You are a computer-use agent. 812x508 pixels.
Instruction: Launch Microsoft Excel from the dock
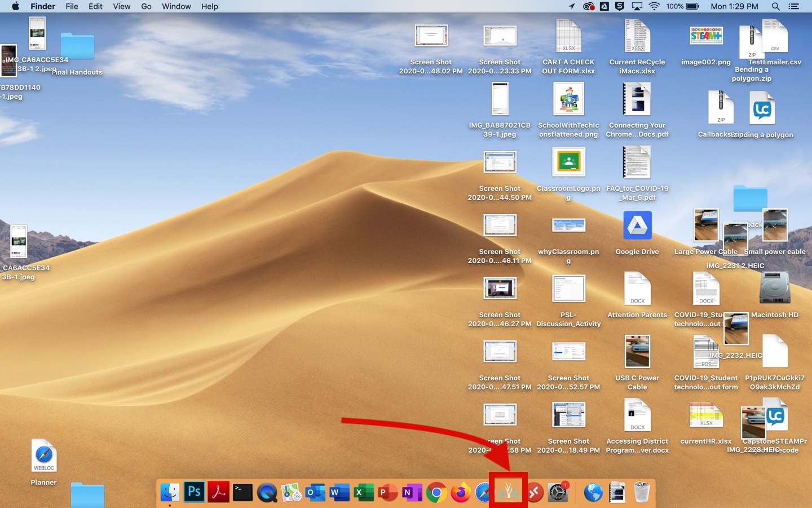pos(363,492)
